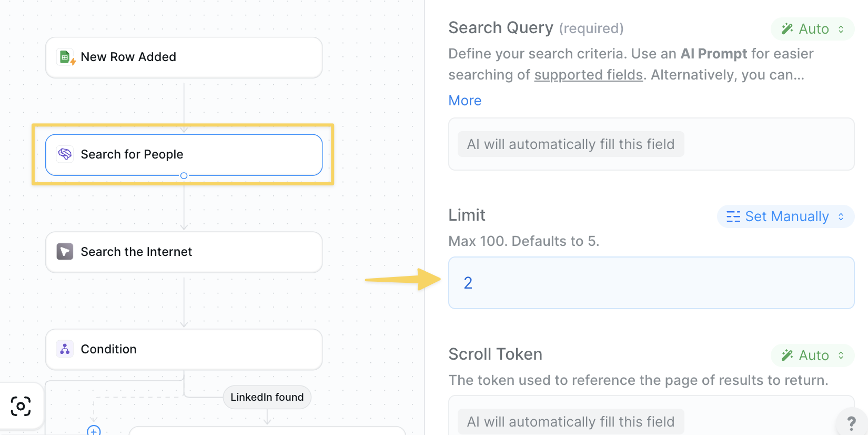Click the More link under Search Query description

[x=465, y=101]
